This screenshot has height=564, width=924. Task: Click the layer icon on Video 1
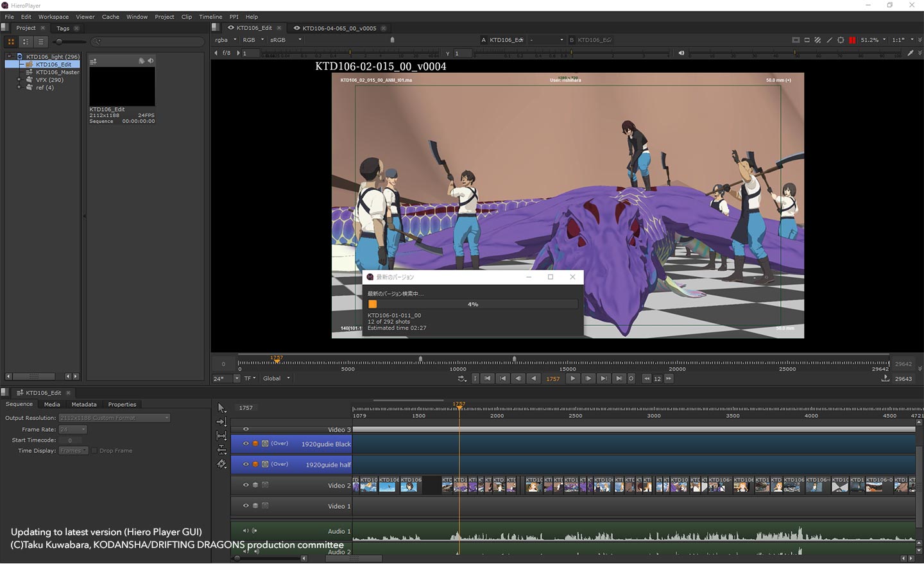(255, 506)
